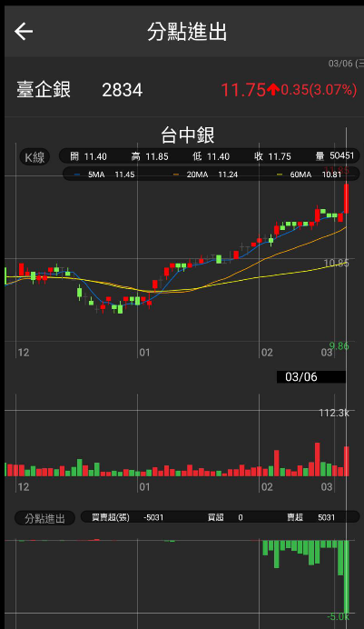Screen dimensions: 364x629
Task: Tap the 02 month label on volume axis
Action: pyautogui.click(x=267, y=487)
